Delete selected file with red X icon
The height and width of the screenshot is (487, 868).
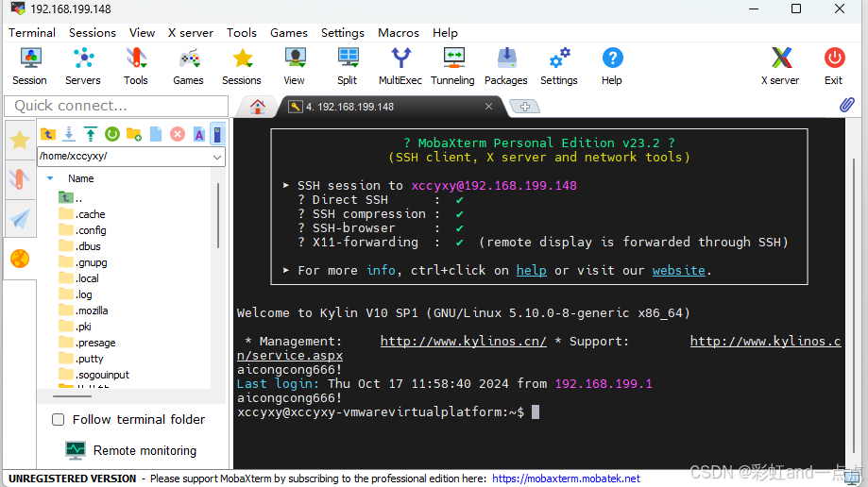pos(178,134)
